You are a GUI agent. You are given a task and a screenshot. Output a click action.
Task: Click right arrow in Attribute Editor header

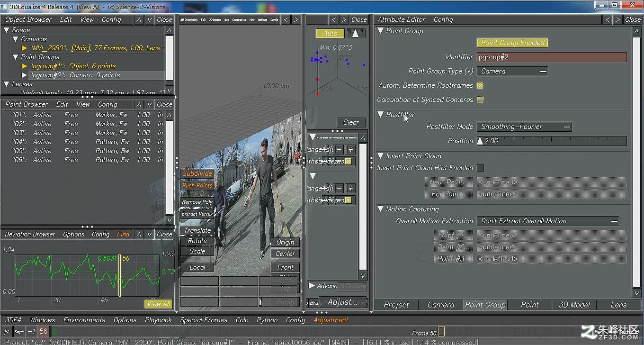click(x=618, y=19)
